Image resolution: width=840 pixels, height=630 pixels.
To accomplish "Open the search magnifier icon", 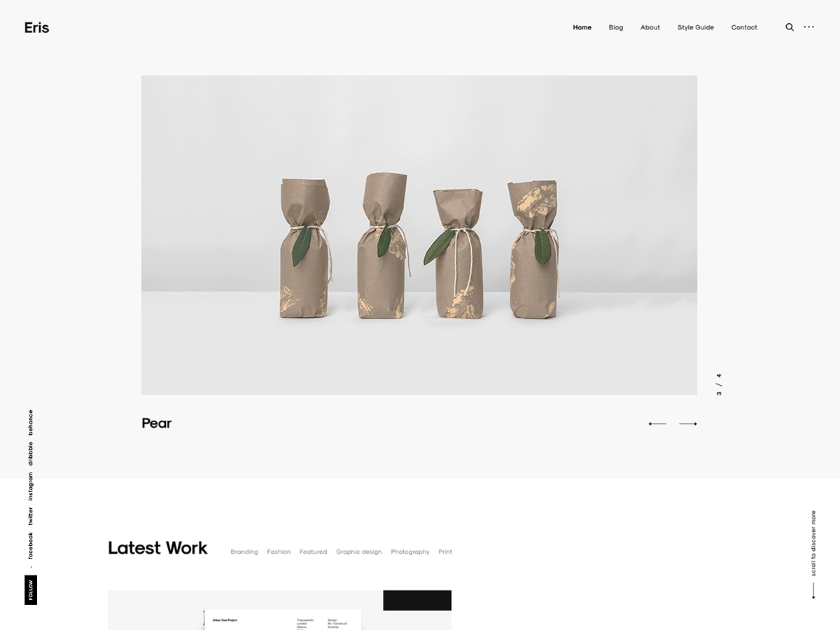I will coord(790,27).
